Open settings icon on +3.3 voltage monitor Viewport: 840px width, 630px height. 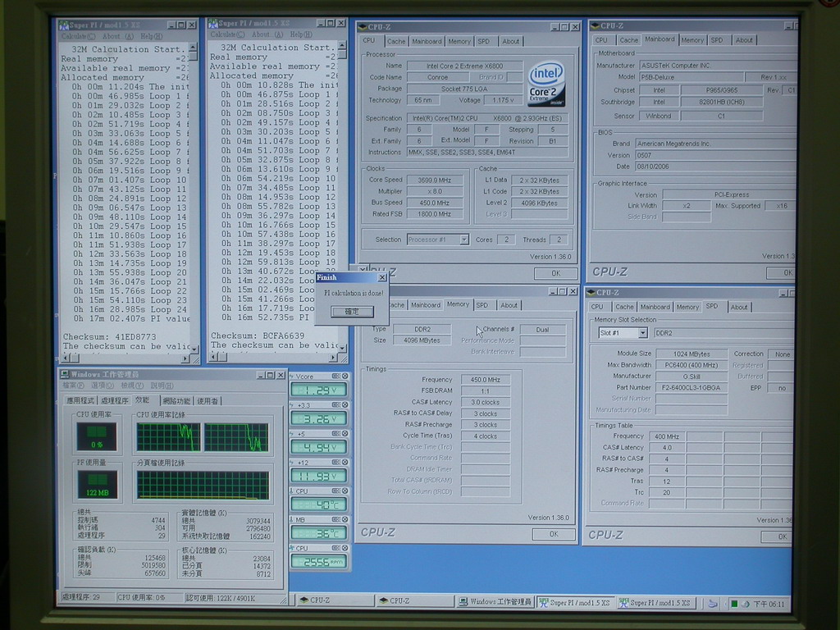coord(336,405)
